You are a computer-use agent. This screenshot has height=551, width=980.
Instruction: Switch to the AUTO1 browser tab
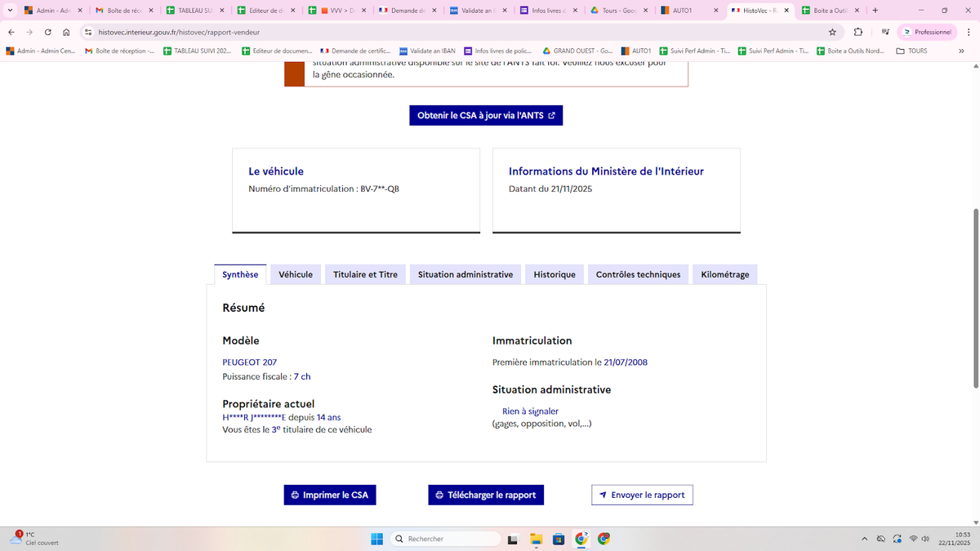pyautogui.click(x=690, y=11)
